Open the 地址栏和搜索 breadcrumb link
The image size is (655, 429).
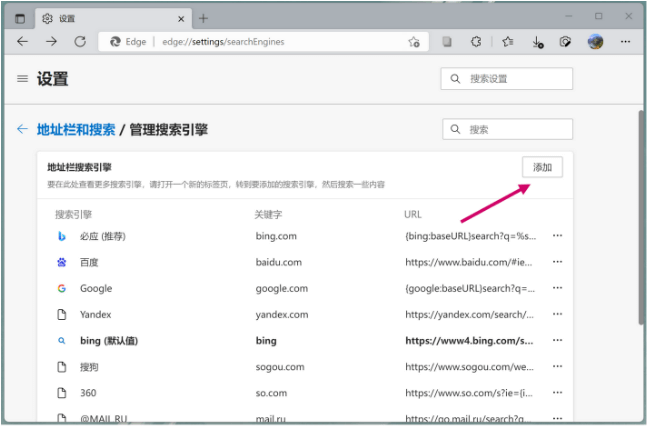pyautogui.click(x=77, y=131)
